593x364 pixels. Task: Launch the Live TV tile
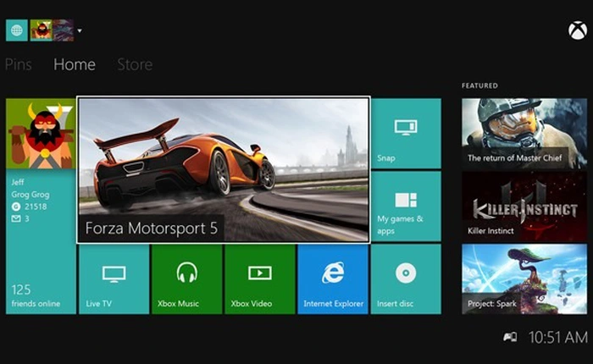coord(114,279)
